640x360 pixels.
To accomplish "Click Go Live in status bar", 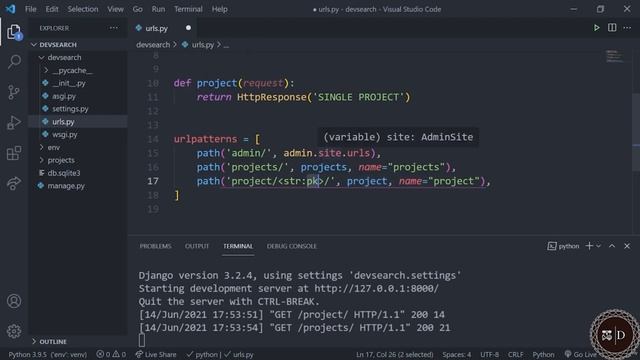I will (x=580, y=354).
